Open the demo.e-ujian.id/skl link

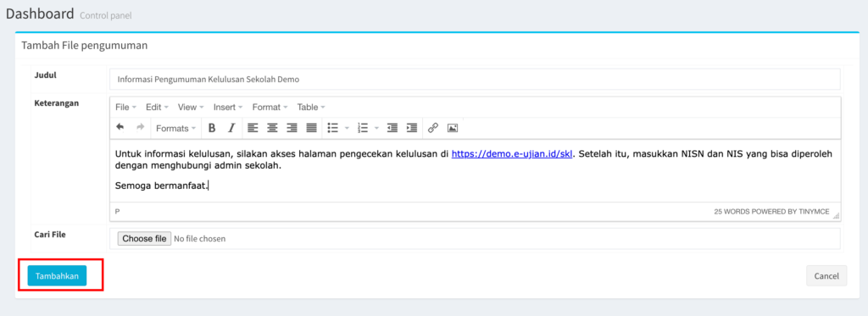[512, 154]
